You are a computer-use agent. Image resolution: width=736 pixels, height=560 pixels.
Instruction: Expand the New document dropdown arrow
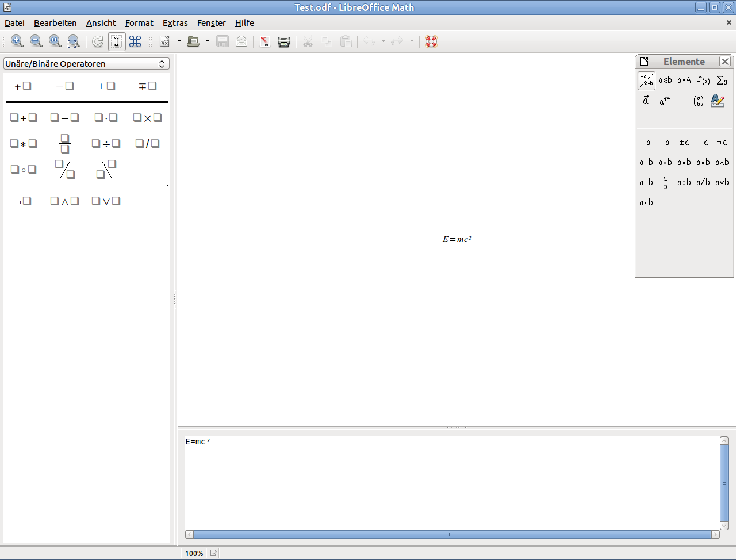tap(179, 41)
